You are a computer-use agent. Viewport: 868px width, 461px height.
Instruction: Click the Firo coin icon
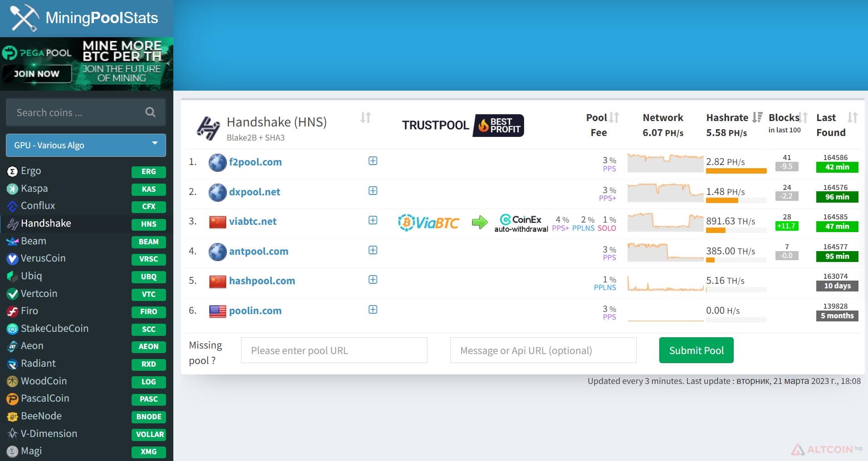point(12,311)
